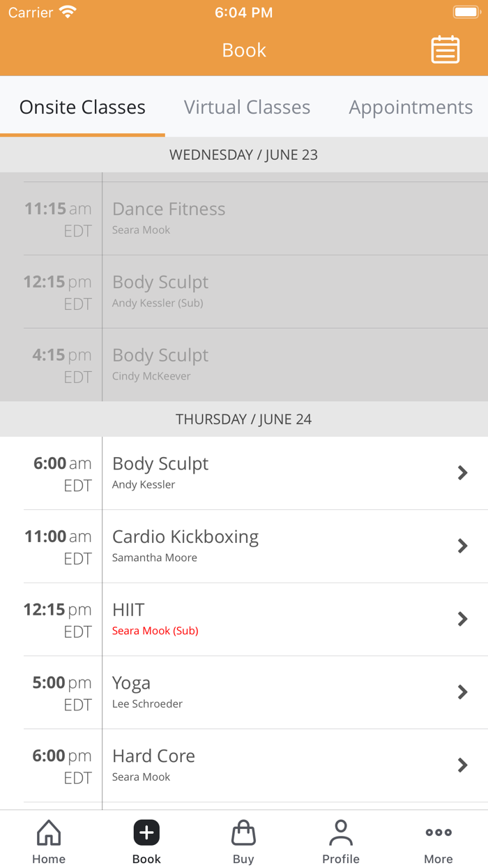Stay on the Onsite Classes tab
Viewport: 488px width, 868px height.
tap(82, 107)
